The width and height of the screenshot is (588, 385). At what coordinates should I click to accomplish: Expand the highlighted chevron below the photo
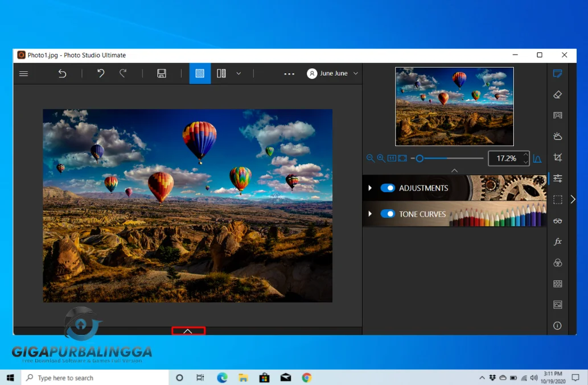click(188, 330)
